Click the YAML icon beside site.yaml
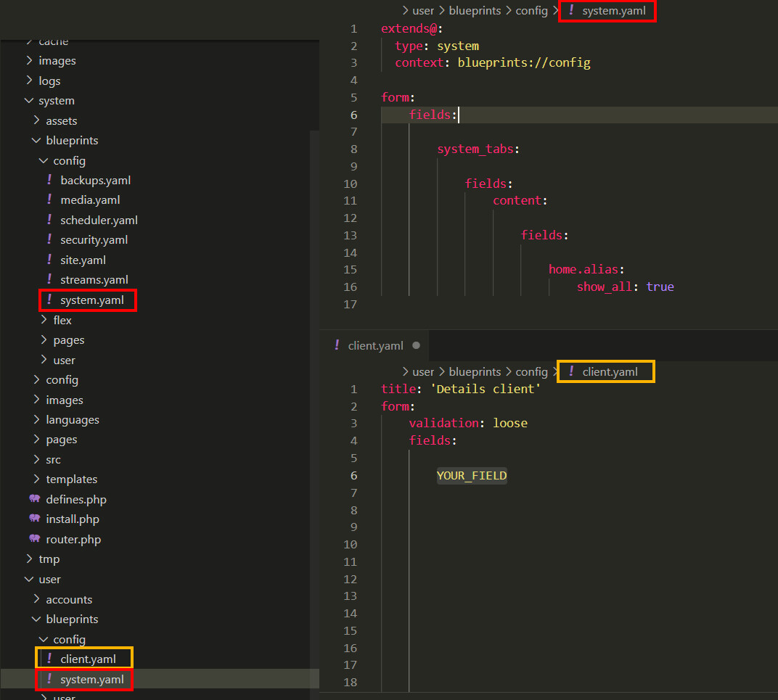 click(x=49, y=260)
